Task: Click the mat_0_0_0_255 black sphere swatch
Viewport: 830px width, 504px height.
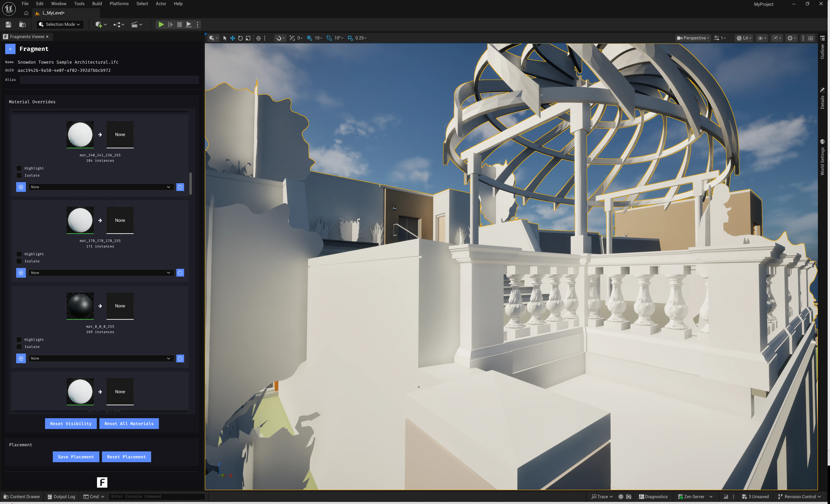Action: [x=80, y=306]
